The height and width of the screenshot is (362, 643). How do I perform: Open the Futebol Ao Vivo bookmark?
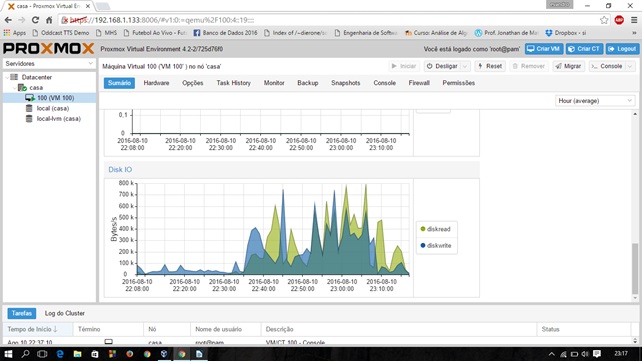[x=155, y=33]
